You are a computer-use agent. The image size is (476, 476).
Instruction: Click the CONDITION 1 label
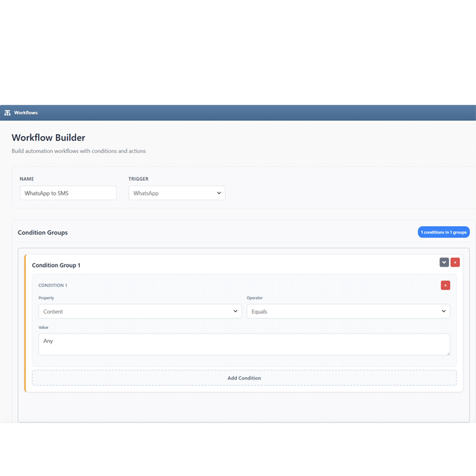(53, 286)
